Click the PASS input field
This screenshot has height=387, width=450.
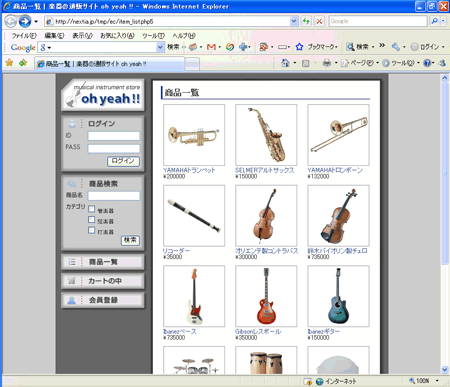click(114, 148)
